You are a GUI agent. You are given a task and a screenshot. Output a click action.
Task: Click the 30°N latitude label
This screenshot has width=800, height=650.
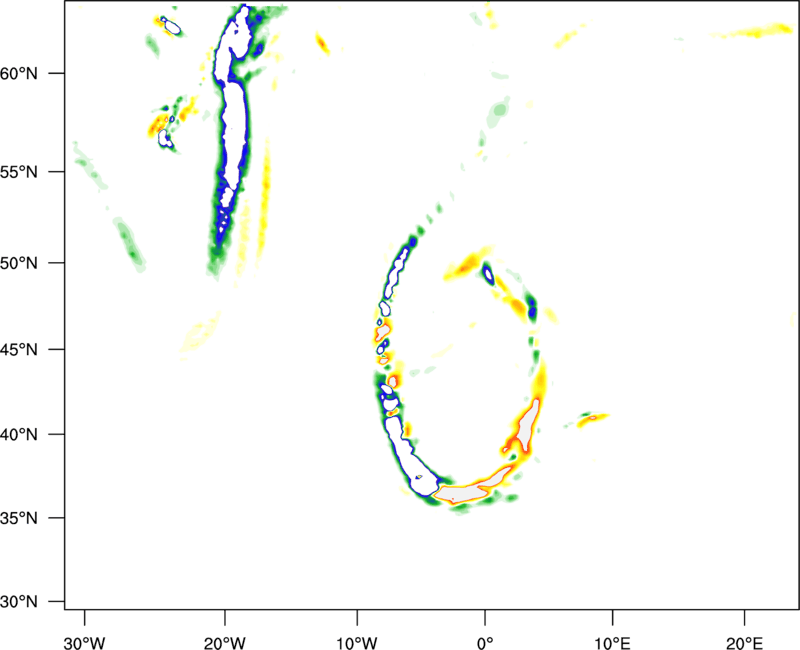(19, 602)
